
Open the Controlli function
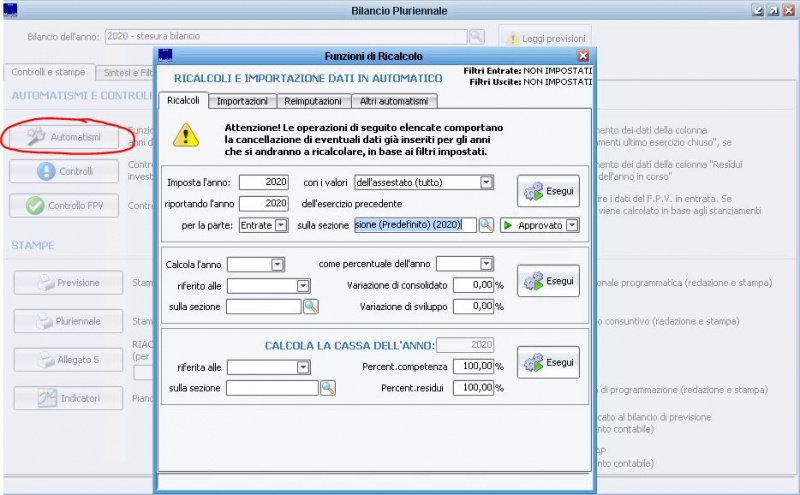[x=66, y=171]
